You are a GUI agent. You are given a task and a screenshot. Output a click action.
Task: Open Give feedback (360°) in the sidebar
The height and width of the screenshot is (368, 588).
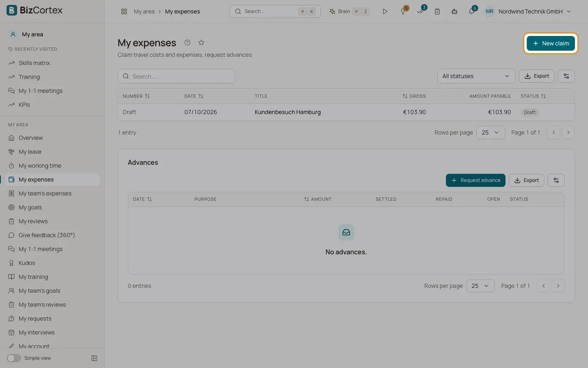[52, 235]
